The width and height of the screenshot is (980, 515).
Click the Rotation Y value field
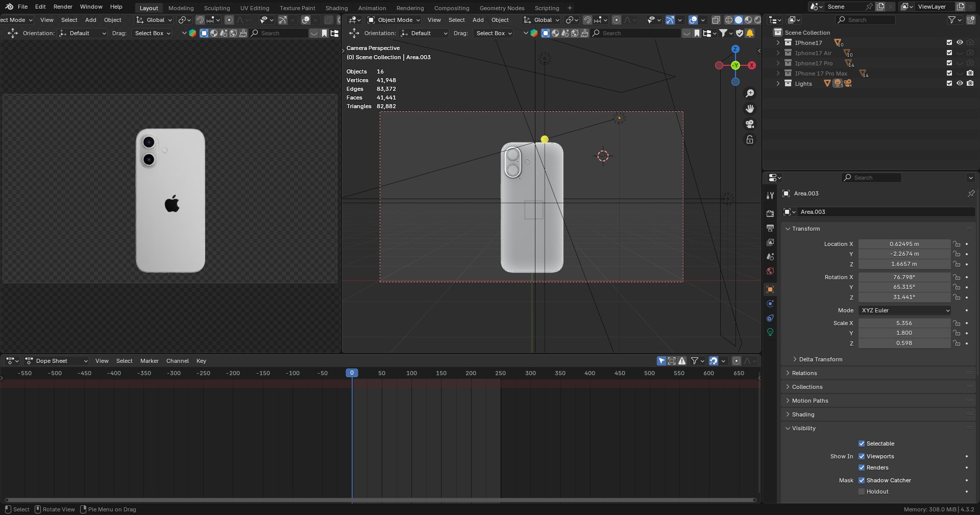click(x=904, y=287)
